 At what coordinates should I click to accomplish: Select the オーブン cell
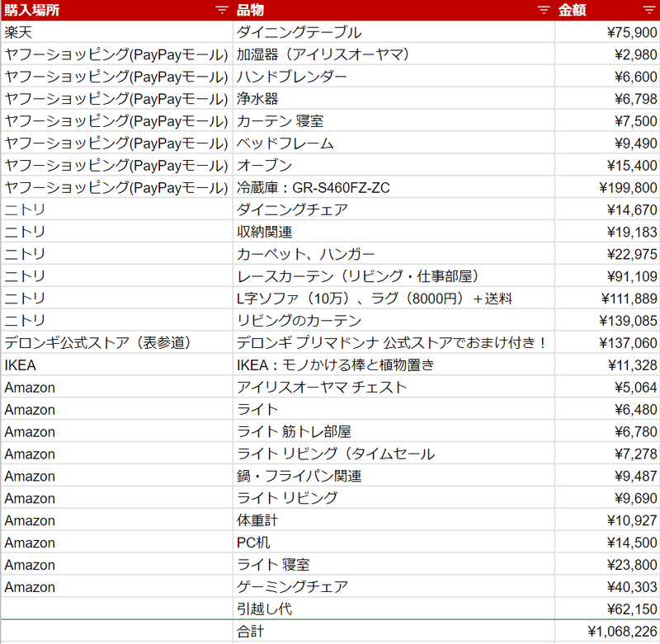point(394,165)
